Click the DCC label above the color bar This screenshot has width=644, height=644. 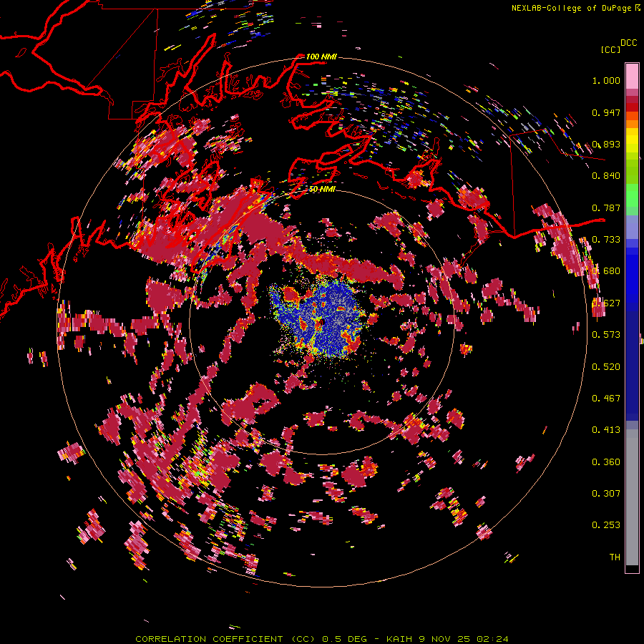628,43
